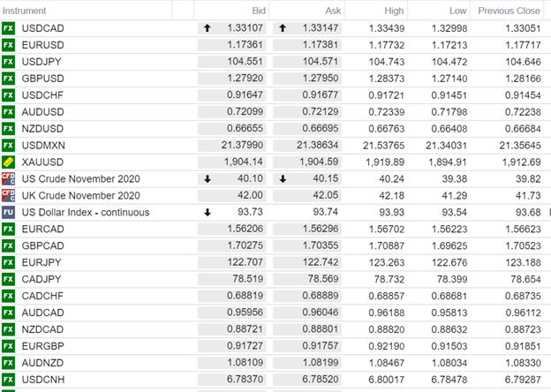Click the FX icon beside EURJPY

click(x=9, y=262)
